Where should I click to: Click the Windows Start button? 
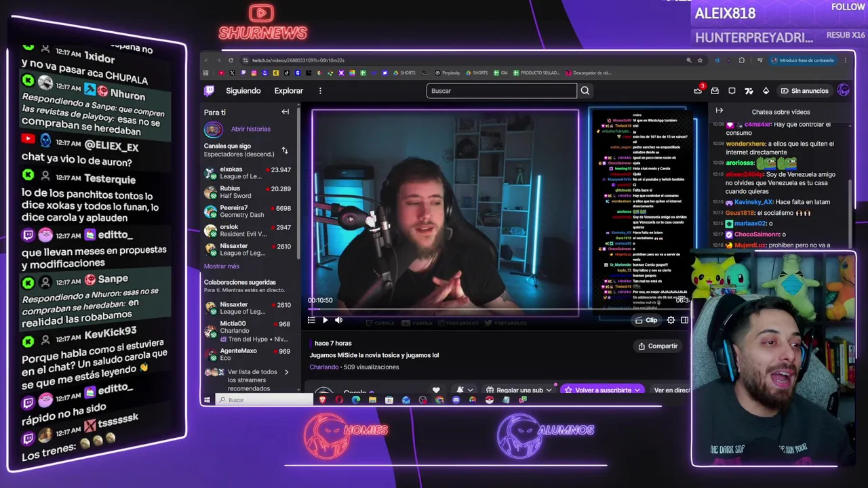pyautogui.click(x=207, y=400)
